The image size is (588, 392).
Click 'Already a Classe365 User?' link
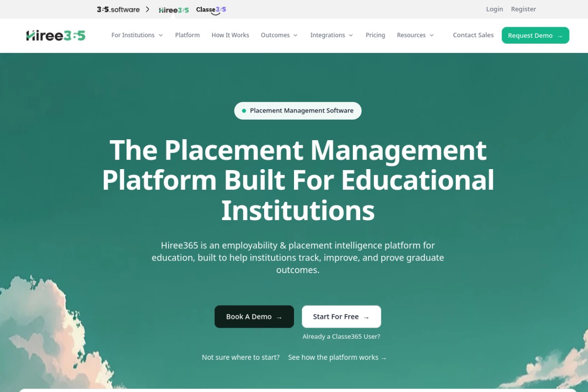pos(341,336)
